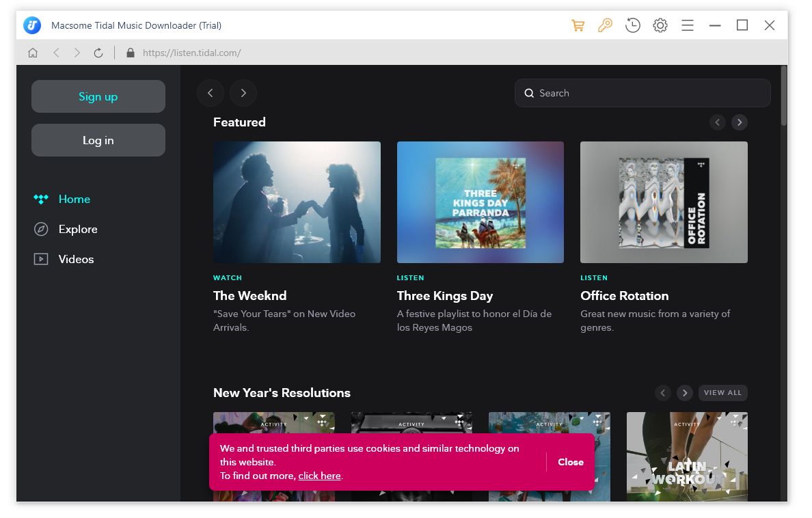
Task: Click VIEW ALL for New Year's Resolutions
Action: click(722, 393)
